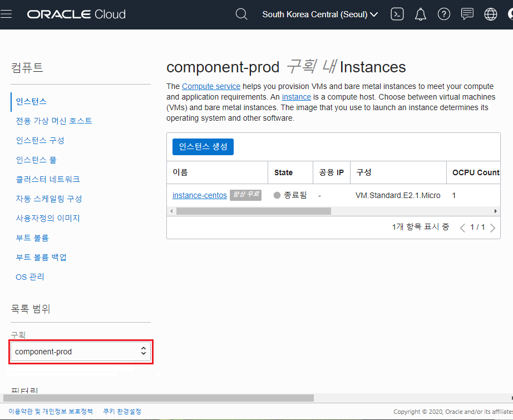Viewport: 513px width, 420px height.
Task: Open the notifications bell icon
Action: click(421, 14)
